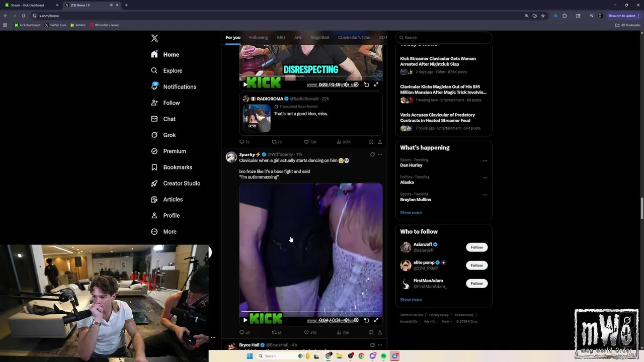Like Sparky post with 479 likes
Viewport: 644px width, 362px height.
tap(310, 332)
